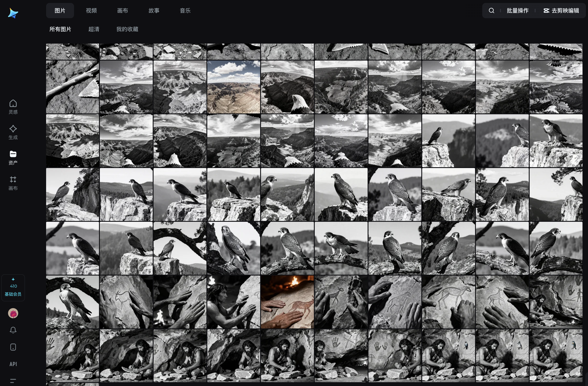Open the user avatar profile
588x386 pixels.
point(13,313)
